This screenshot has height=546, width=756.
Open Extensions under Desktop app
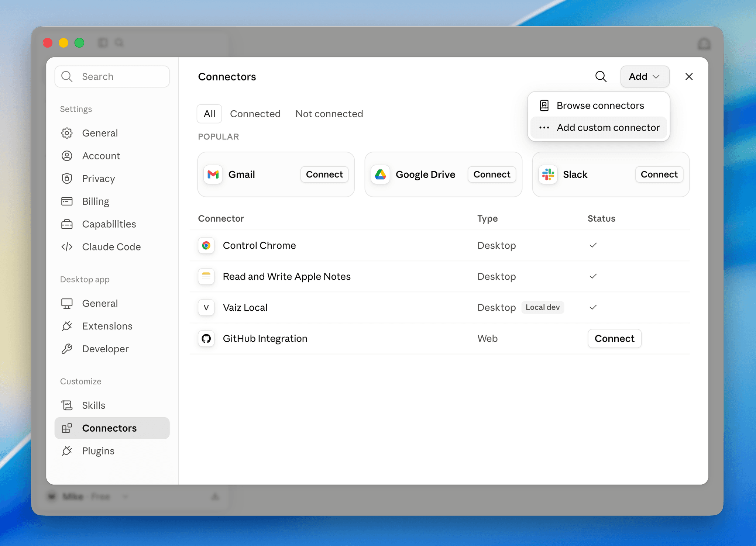tap(112, 326)
